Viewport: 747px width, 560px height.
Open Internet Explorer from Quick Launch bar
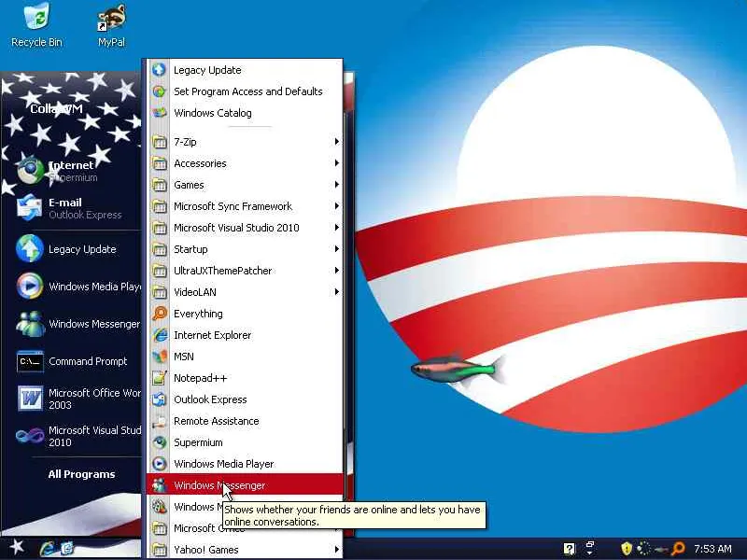[48, 549]
